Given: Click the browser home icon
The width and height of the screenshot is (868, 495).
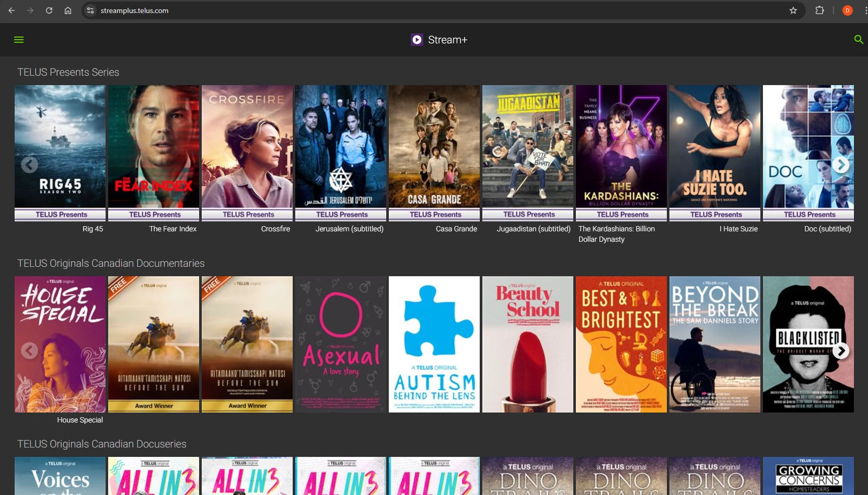Looking at the screenshot, I should pos(68,10).
